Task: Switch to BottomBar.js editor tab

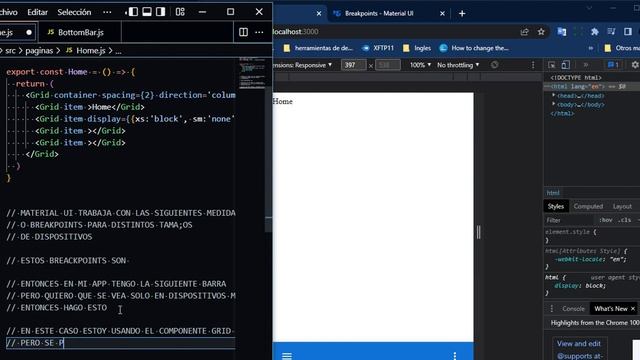Action: pos(80,32)
